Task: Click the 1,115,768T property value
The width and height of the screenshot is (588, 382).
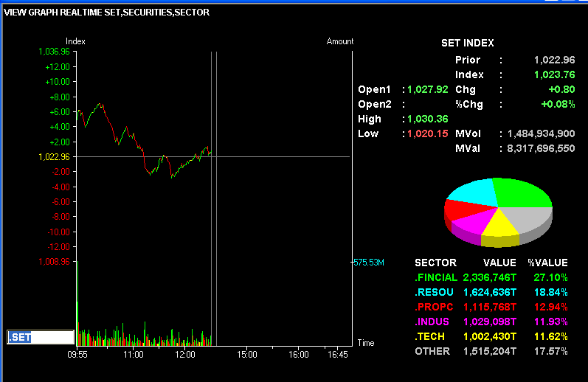Action: point(489,307)
